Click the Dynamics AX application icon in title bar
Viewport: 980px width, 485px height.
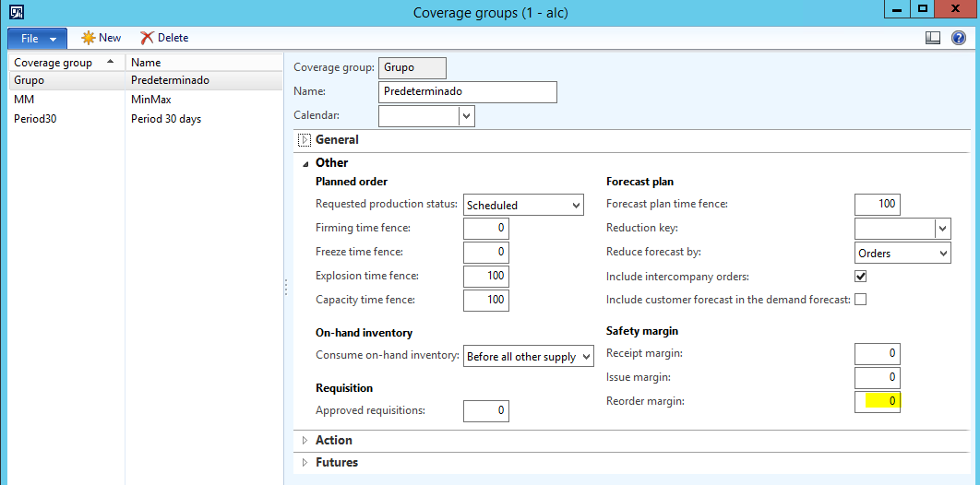(17, 12)
